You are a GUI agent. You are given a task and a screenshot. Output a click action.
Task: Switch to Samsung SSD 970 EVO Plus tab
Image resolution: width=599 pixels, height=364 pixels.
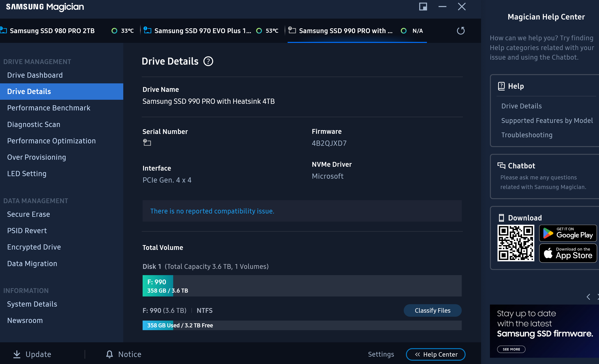(x=202, y=31)
